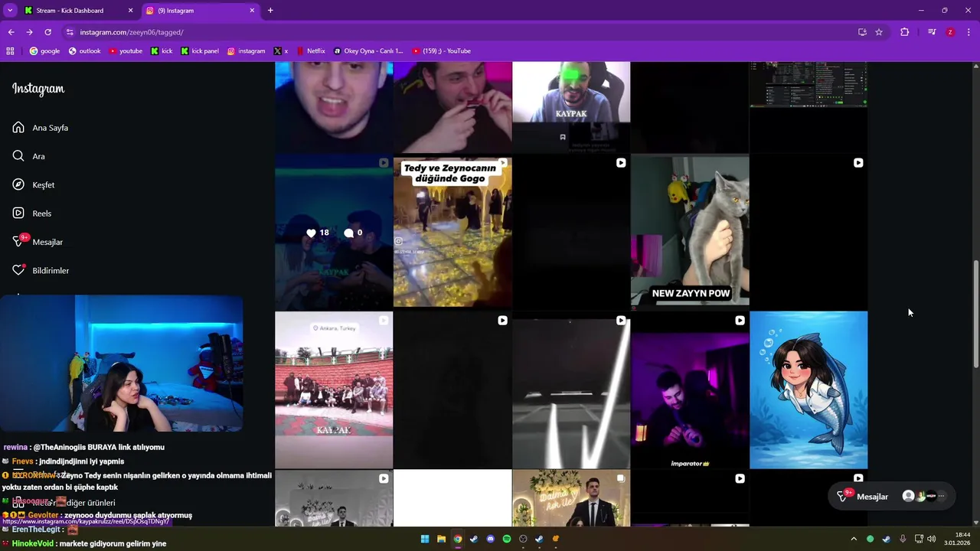Image resolution: width=980 pixels, height=551 pixels.
Task: Open the cartoon girl with fish post
Action: [808, 390]
